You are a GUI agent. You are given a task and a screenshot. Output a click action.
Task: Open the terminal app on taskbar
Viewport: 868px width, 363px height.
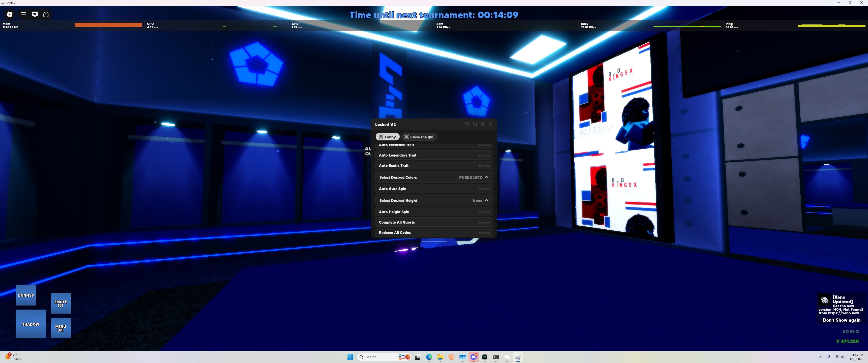point(496,357)
